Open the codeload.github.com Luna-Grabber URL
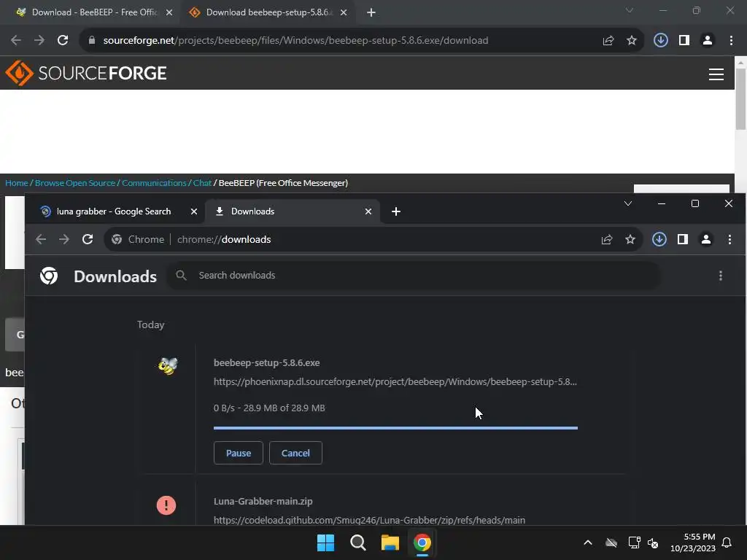 (x=369, y=521)
